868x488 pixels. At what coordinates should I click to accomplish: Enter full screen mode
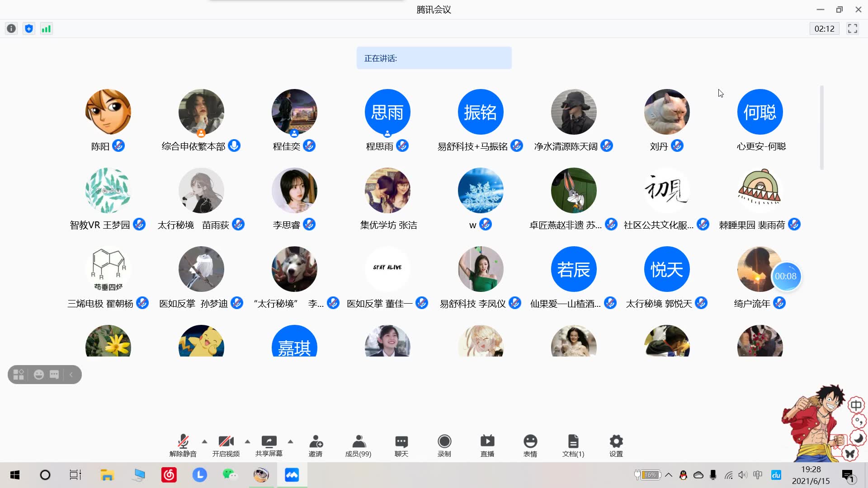tap(852, 29)
